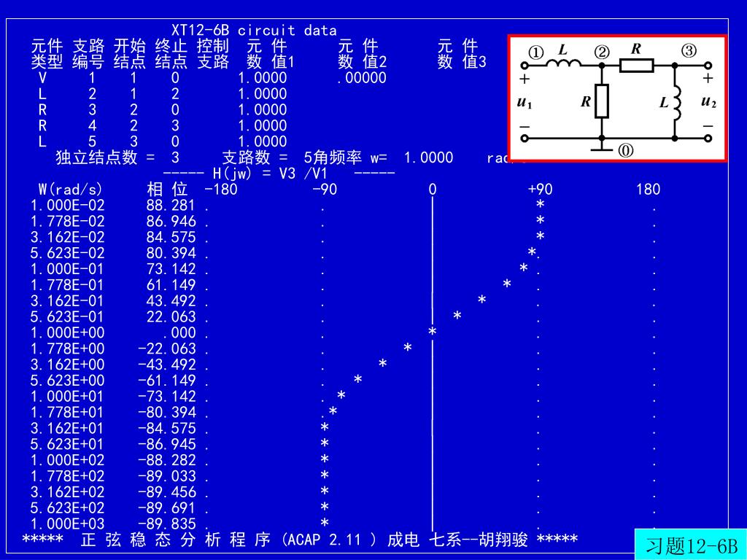
Task: Select phase value 73.142
Action: tap(171, 270)
